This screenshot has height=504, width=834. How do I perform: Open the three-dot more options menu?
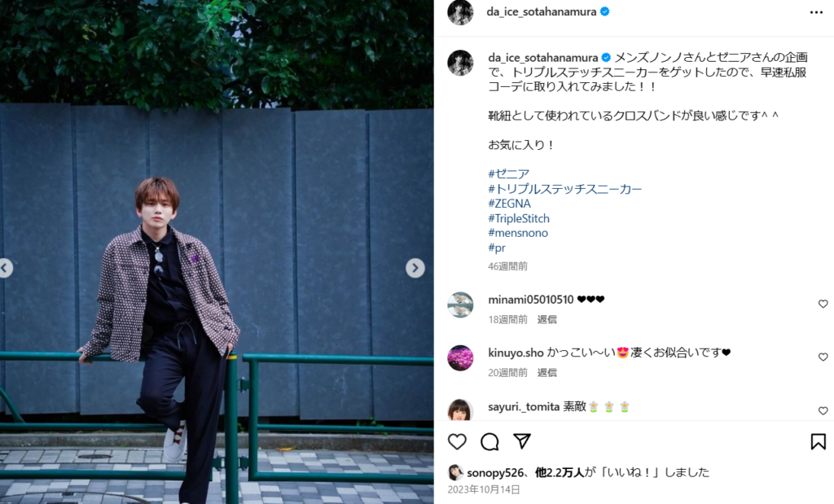pyautogui.click(x=816, y=12)
